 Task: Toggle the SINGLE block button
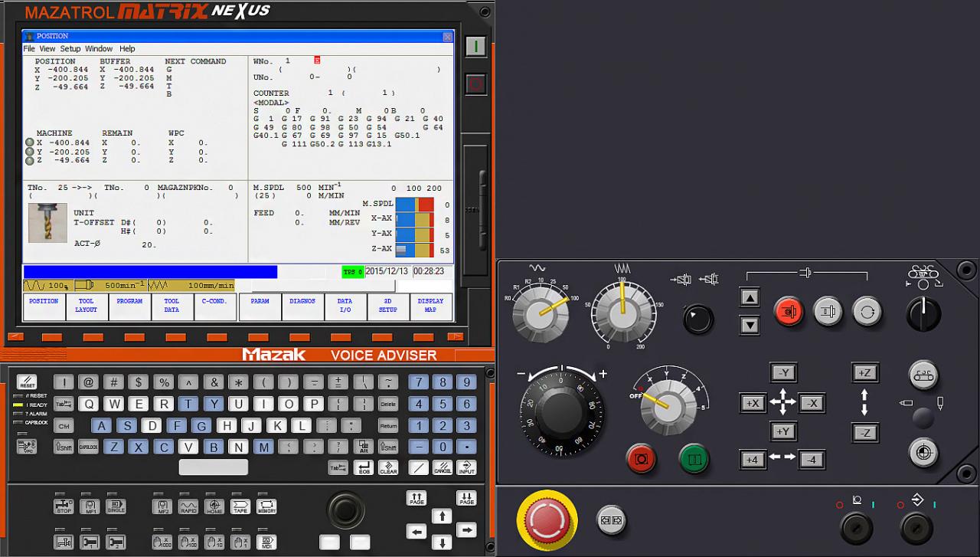[116, 506]
